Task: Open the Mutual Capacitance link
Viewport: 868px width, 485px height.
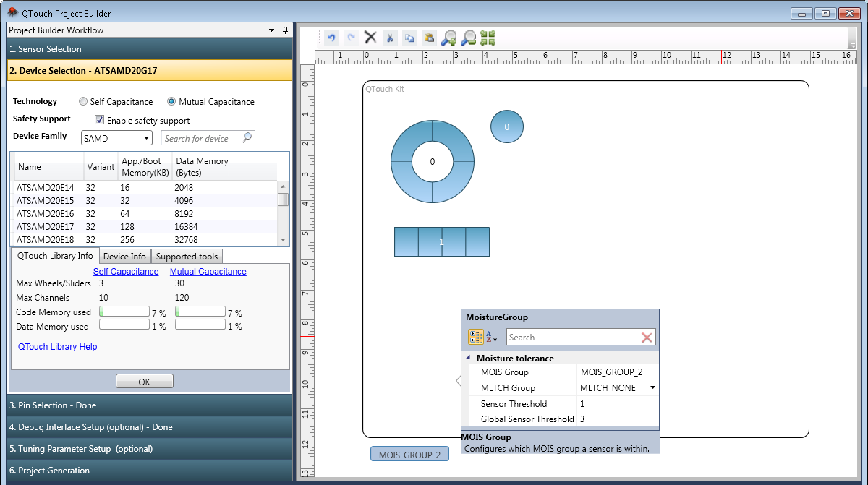Action: coord(208,272)
